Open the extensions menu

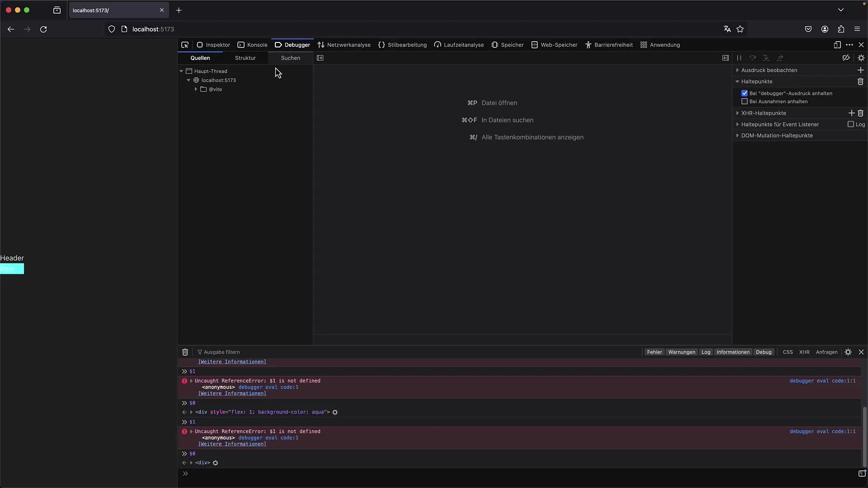pyautogui.click(x=841, y=29)
